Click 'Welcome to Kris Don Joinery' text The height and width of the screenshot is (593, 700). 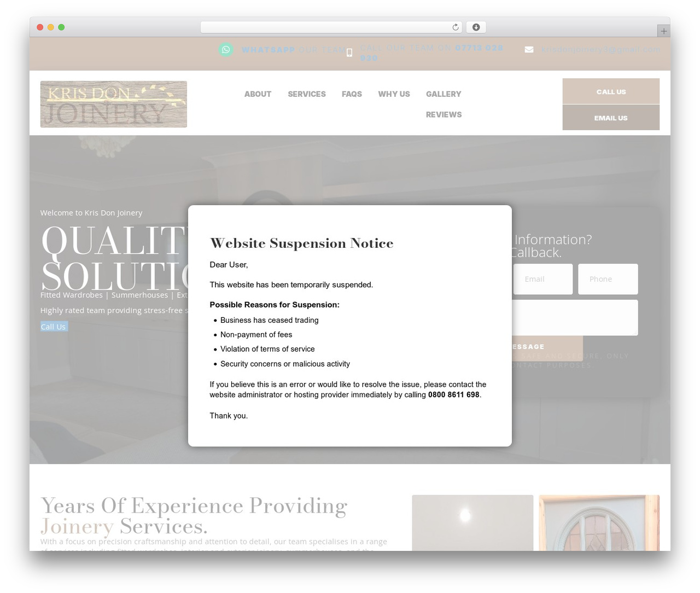[x=91, y=213]
